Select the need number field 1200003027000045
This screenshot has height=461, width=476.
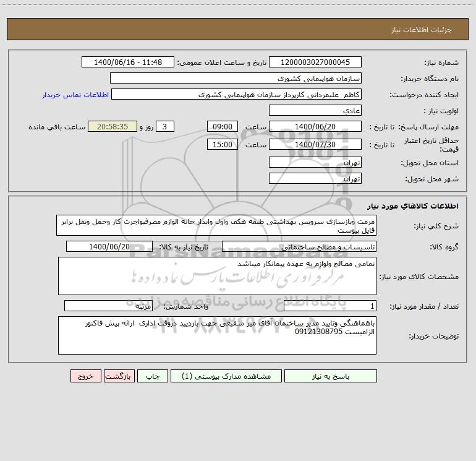[315, 62]
